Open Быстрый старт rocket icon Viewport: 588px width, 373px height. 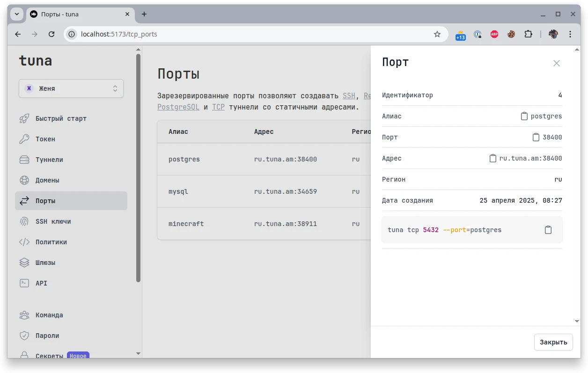click(x=24, y=118)
